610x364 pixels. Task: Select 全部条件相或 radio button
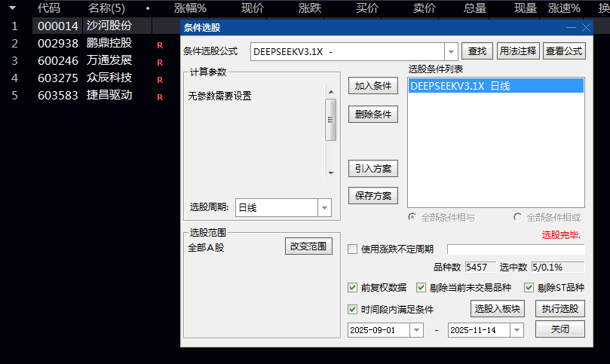(x=517, y=217)
